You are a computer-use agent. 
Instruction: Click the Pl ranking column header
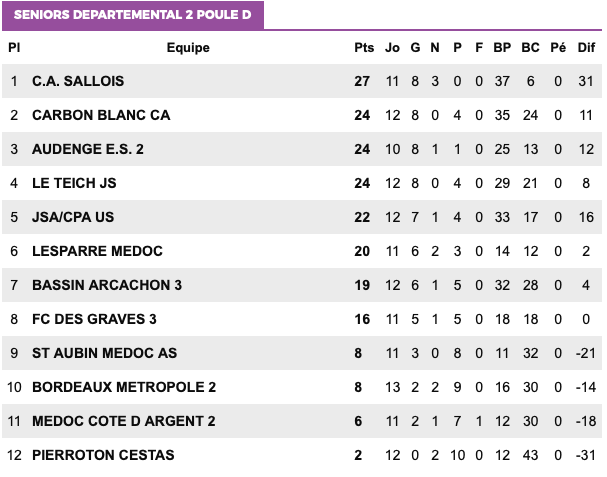14,48
